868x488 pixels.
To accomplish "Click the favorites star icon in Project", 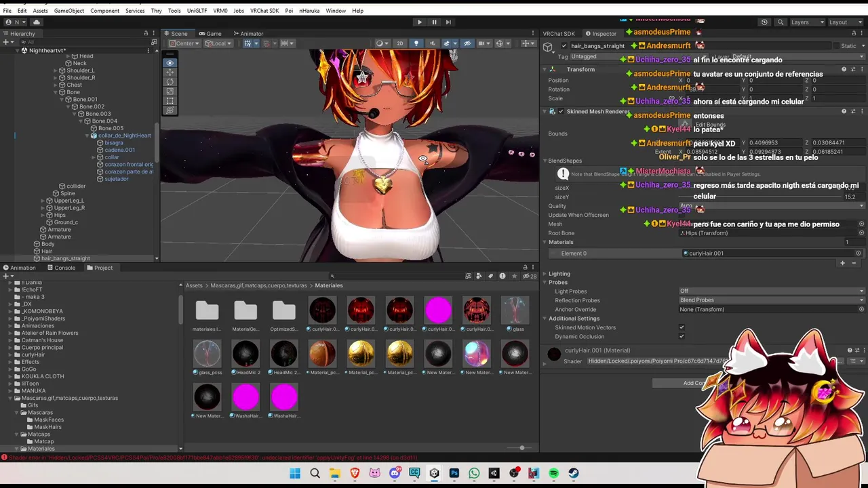I will pos(514,276).
